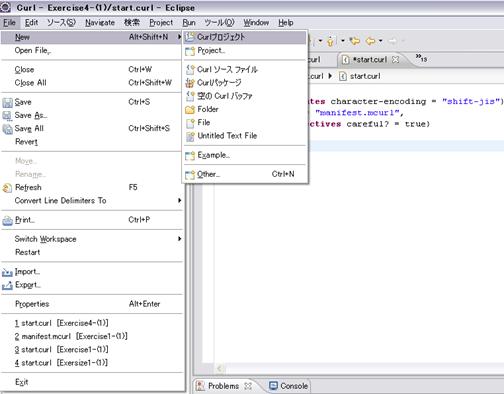
Task: Expand New submenu arrow in File menu
Action: coord(180,37)
